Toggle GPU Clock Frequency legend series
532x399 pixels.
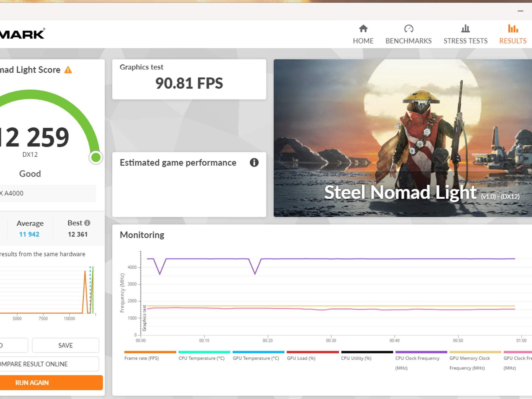tap(518, 361)
